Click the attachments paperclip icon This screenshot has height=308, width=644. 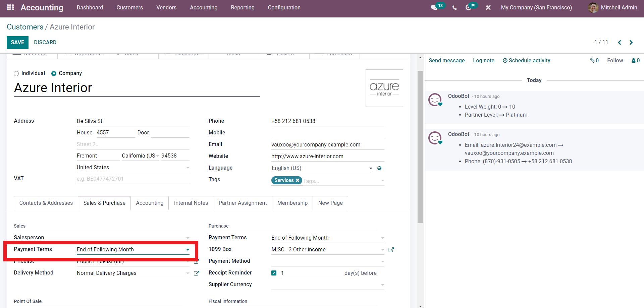click(x=592, y=61)
